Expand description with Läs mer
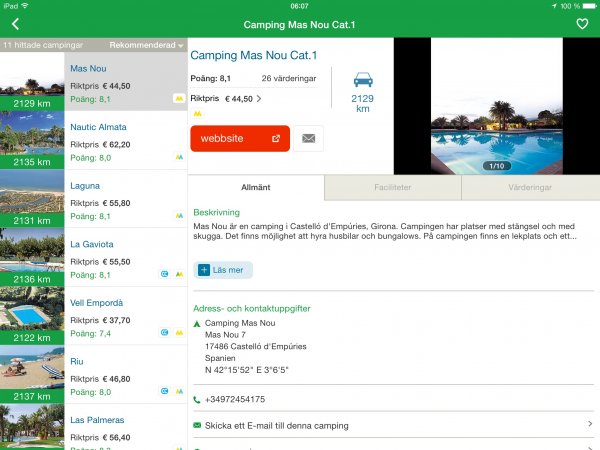 pyautogui.click(x=223, y=270)
